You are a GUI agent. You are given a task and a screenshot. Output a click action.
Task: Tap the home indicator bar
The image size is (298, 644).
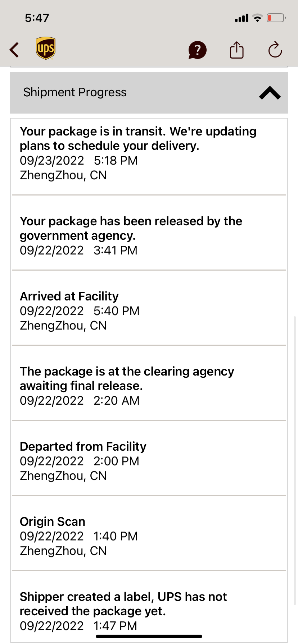coord(149,636)
